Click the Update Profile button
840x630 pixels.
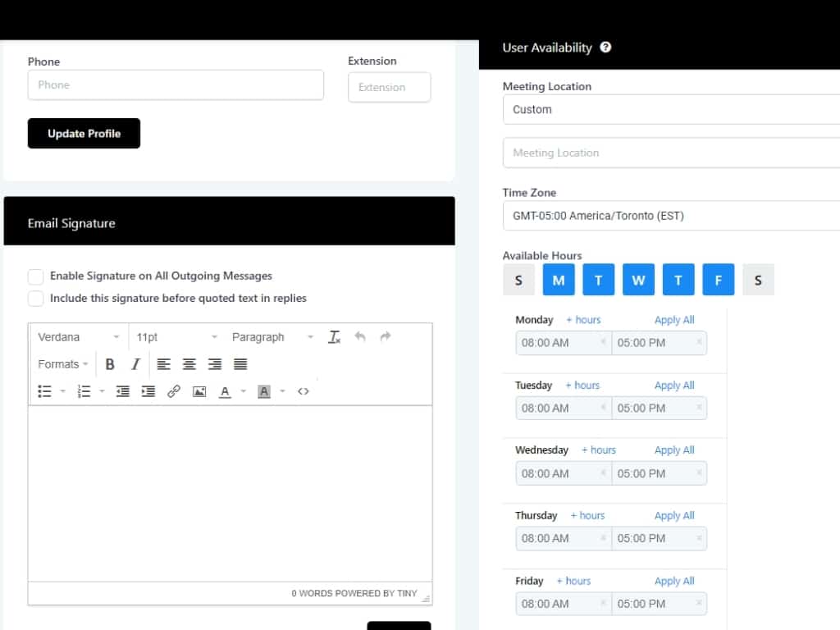(84, 134)
